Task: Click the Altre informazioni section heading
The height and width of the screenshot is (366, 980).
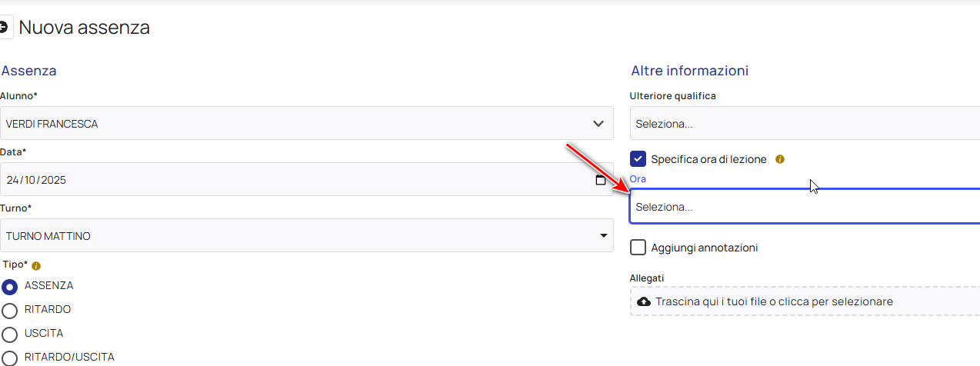Action: 689,71
